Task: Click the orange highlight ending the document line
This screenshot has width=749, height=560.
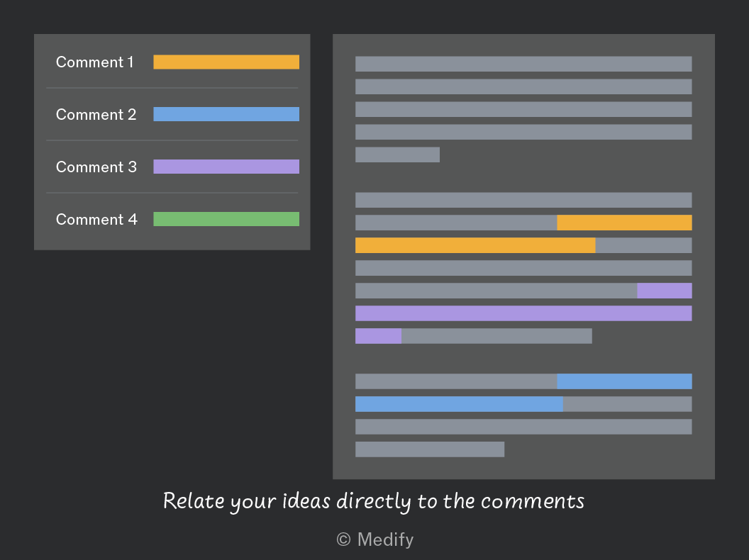Action: tap(624, 223)
